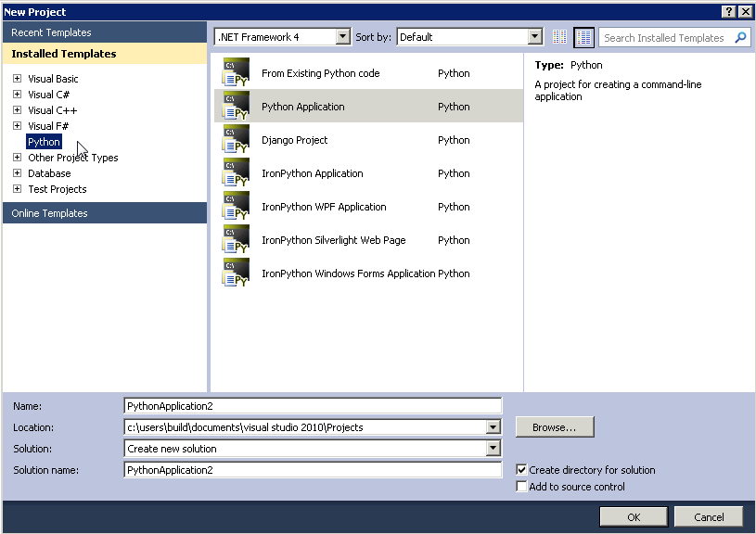Expand the Visual F# node

coord(17,126)
